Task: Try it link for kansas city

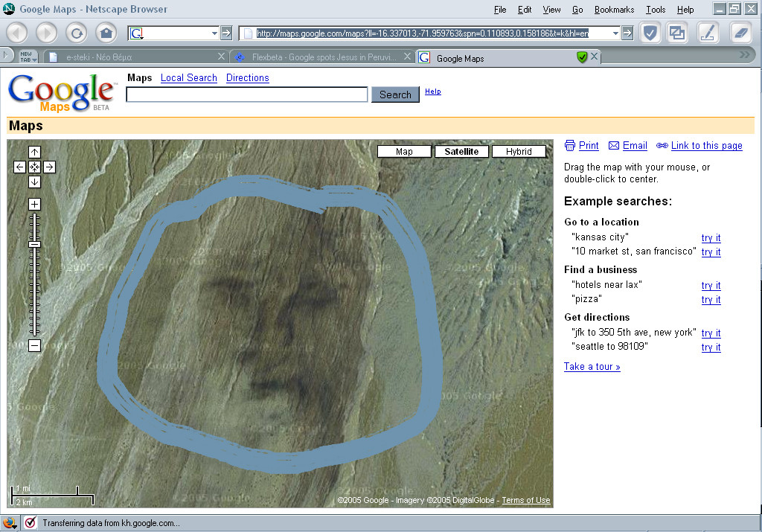Action: 711,237
